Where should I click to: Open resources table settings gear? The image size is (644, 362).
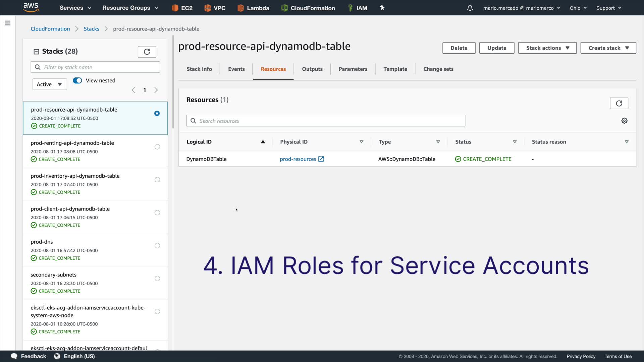point(624,121)
